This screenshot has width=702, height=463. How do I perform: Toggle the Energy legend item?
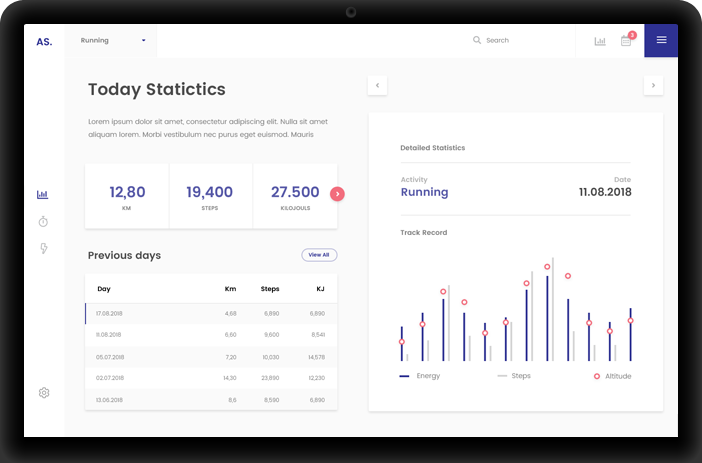tap(420, 376)
